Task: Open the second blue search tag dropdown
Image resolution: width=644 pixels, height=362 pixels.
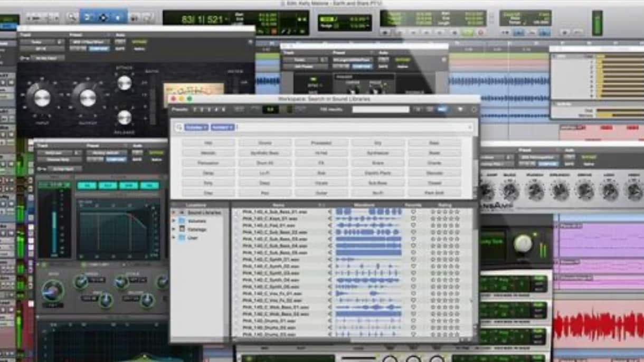Action: pos(223,127)
